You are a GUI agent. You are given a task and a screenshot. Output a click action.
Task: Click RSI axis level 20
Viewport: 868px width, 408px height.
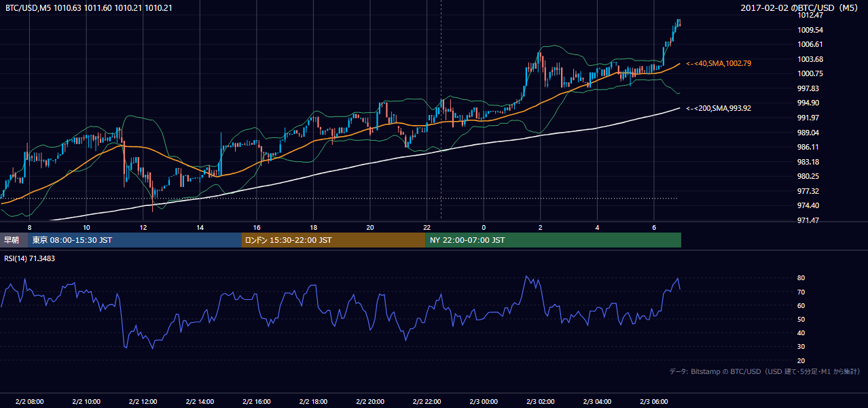tap(801, 361)
